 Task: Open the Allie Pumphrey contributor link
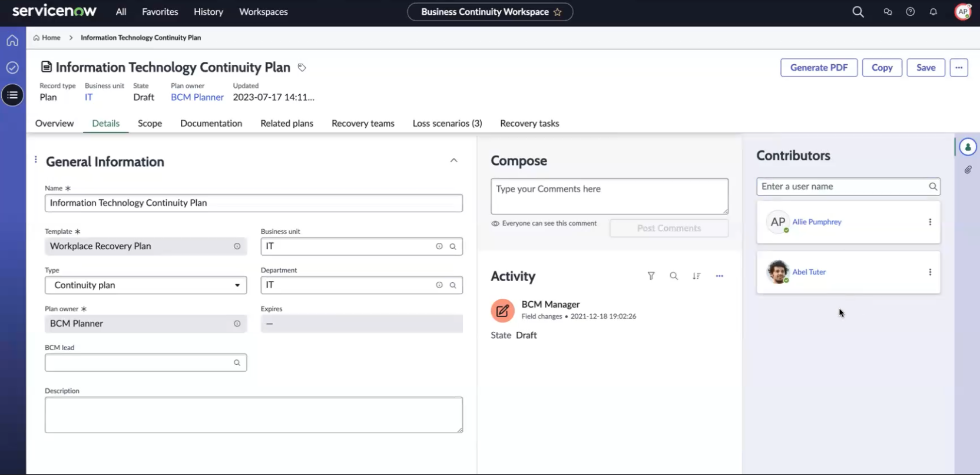pyautogui.click(x=817, y=222)
